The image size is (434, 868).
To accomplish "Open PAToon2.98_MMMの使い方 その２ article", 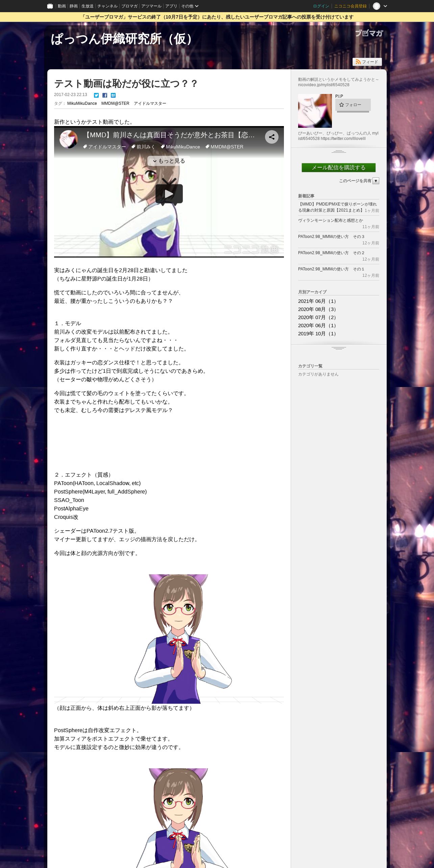I will tap(331, 253).
